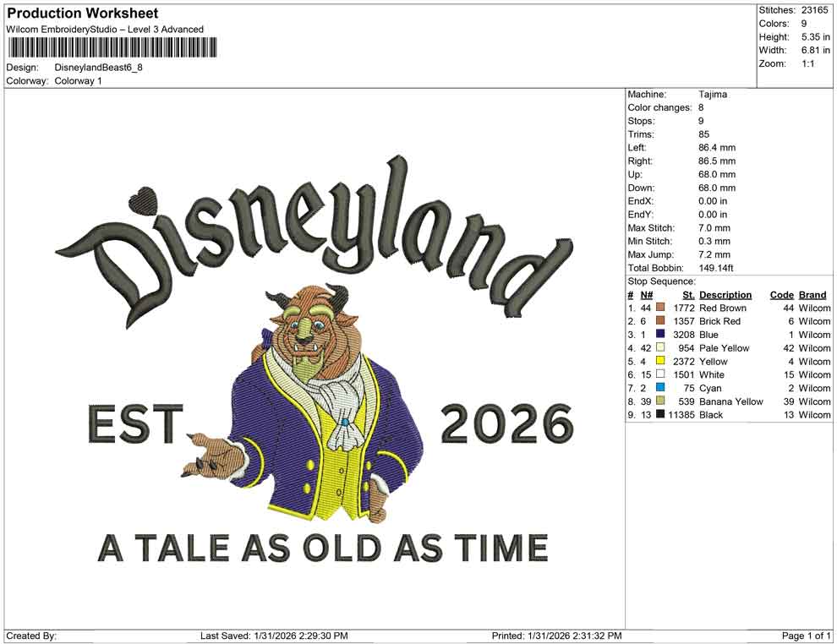This screenshot has width=837, height=644.
Task: Click the Stop Sequence header
Action: pos(659,281)
